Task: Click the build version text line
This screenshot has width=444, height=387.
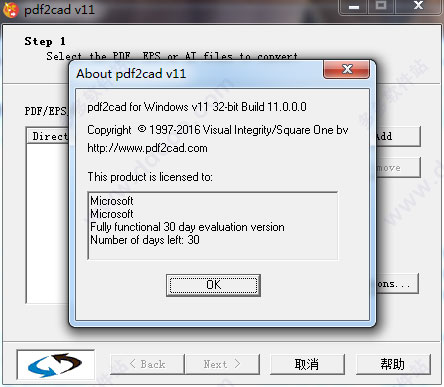Action: 197,107
